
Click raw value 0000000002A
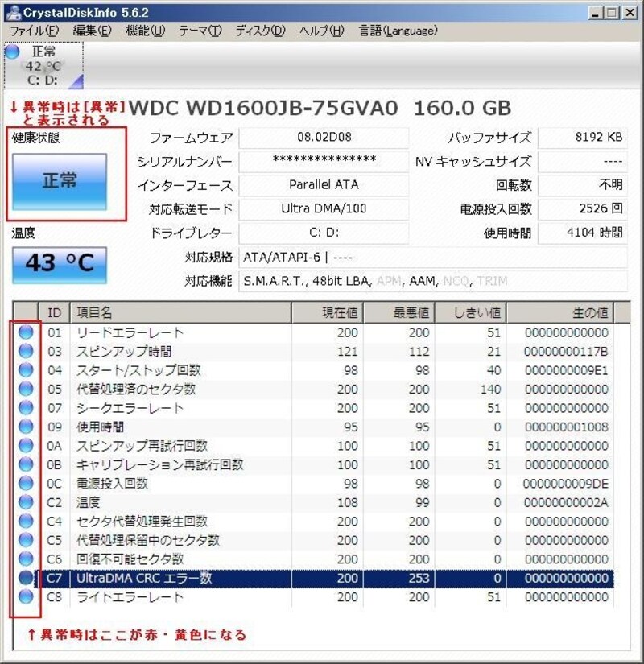click(x=566, y=502)
